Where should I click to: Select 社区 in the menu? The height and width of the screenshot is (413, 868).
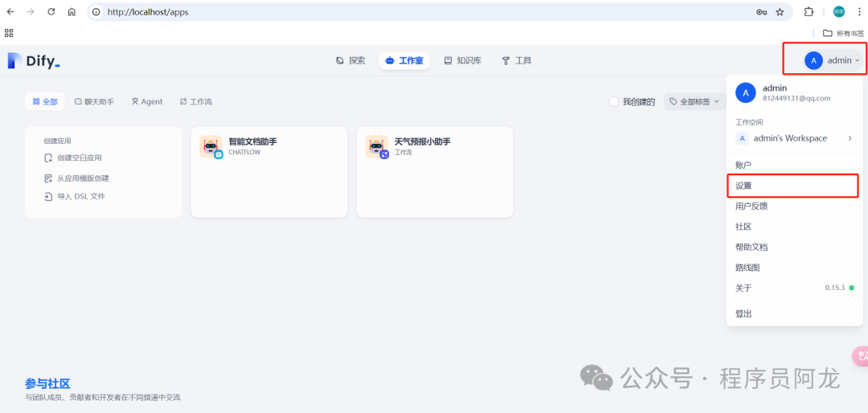[794, 227]
